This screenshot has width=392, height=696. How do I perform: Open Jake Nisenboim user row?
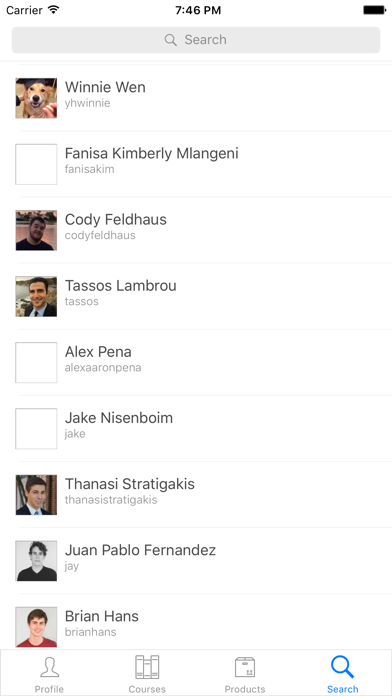(x=196, y=429)
